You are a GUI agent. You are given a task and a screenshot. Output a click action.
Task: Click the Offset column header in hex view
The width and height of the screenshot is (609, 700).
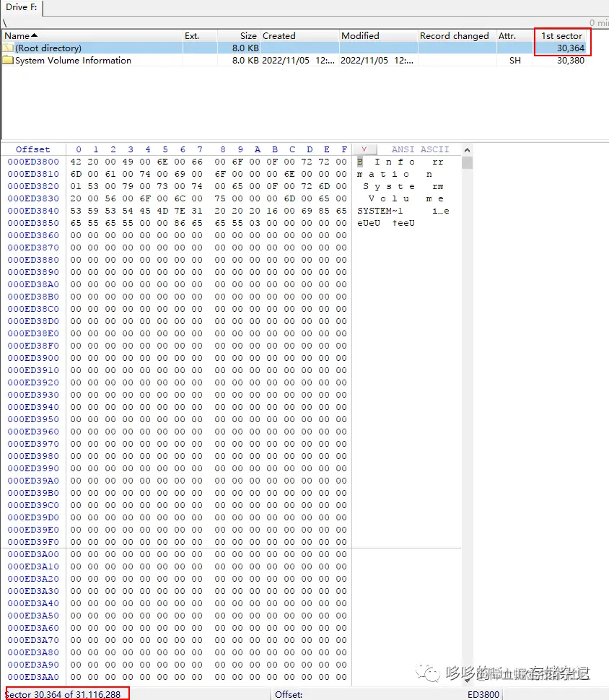33,149
